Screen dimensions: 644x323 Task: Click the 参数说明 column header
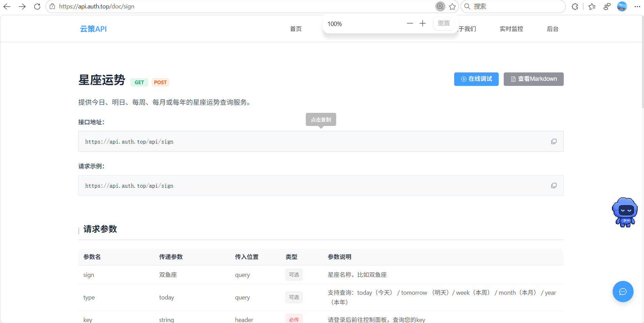coord(340,257)
